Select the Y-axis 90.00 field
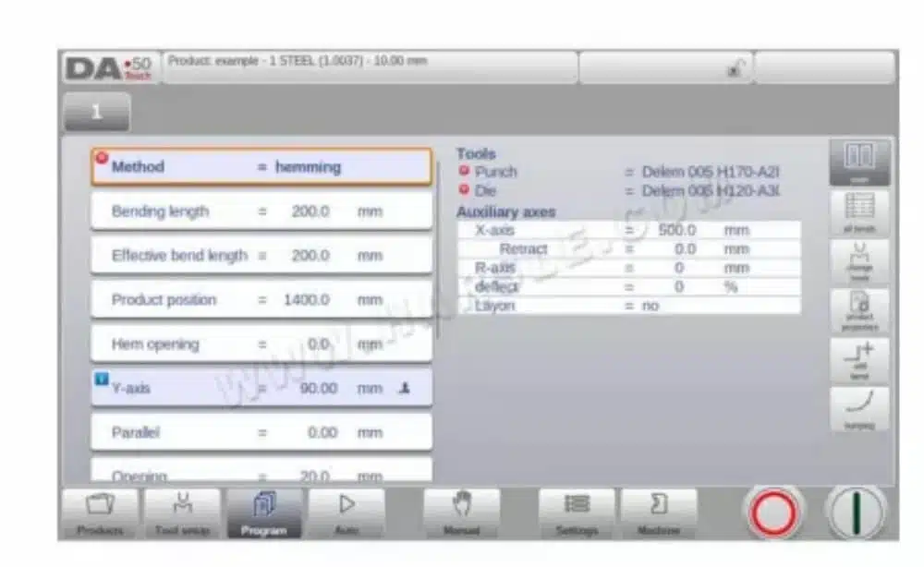 pos(261,388)
